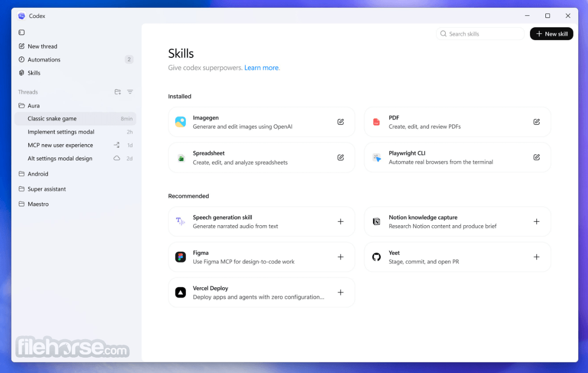
Task: Add new folder in Threads header
Action: tap(117, 92)
